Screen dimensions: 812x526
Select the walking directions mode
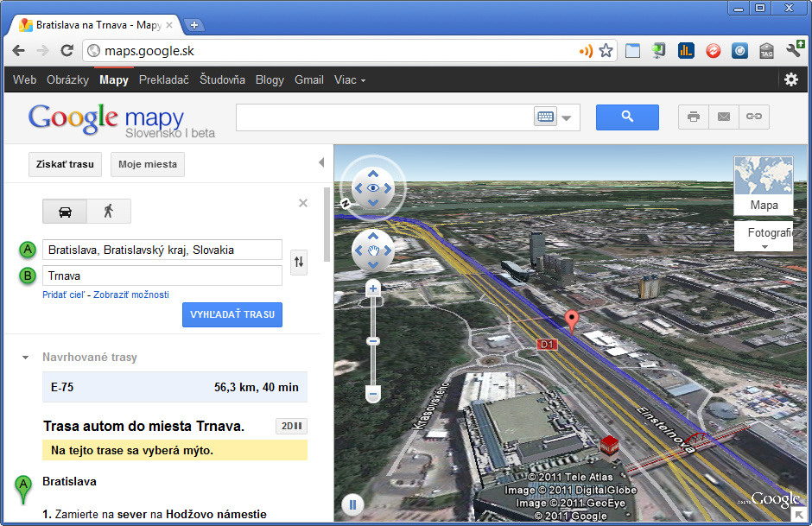click(109, 212)
